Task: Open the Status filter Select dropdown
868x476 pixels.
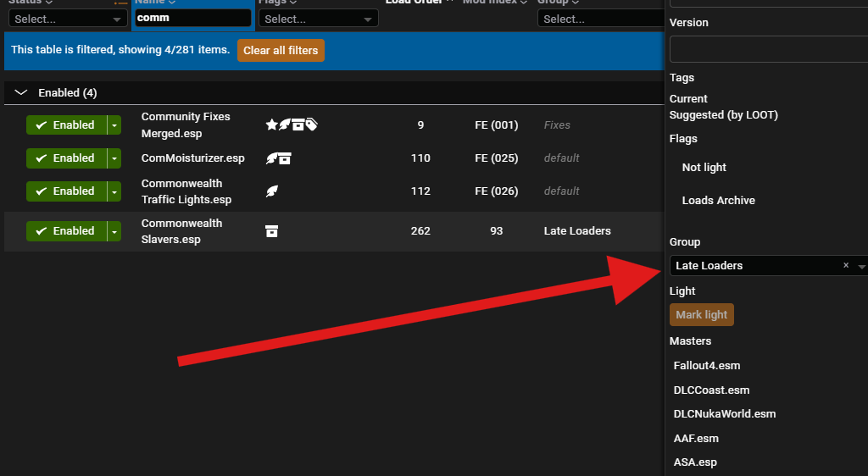Action: point(68,19)
